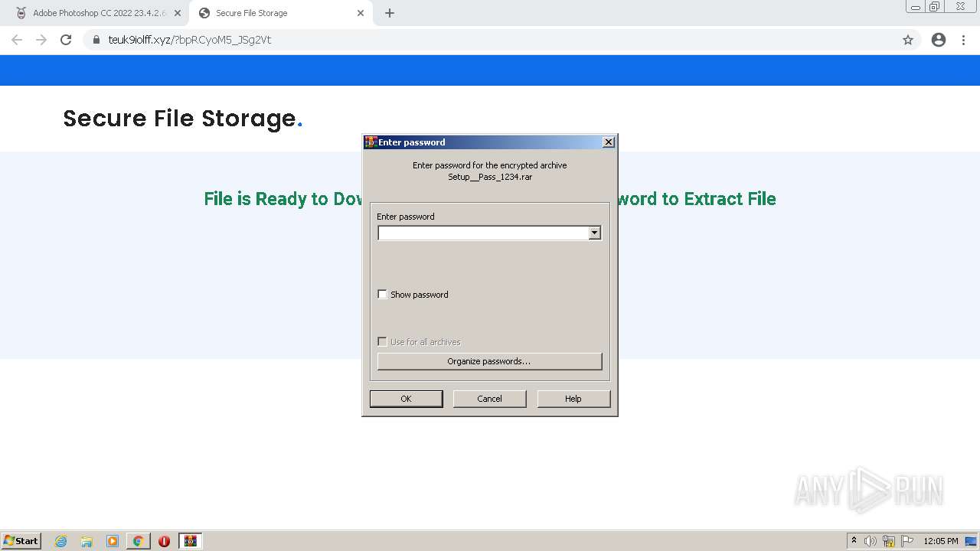Viewport: 980px width, 551px height.
Task: Close the Enter password dialog with X
Action: pyautogui.click(x=609, y=142)
